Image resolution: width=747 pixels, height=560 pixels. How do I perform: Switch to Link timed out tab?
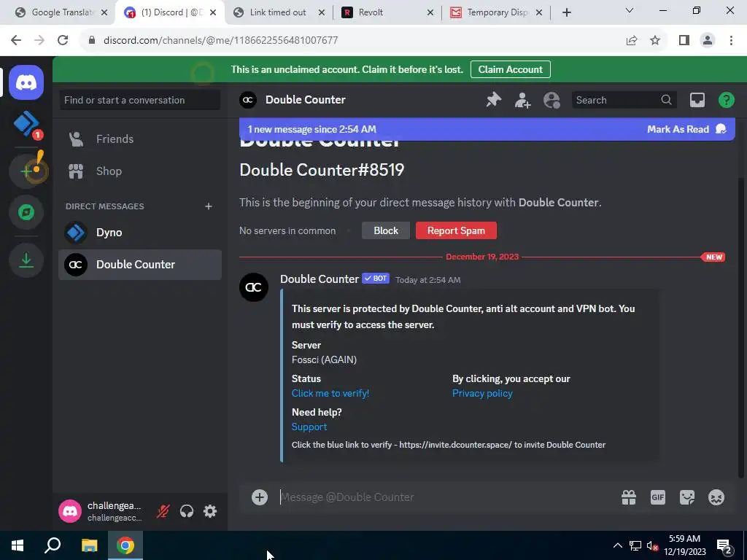click(x=278, y=12)
